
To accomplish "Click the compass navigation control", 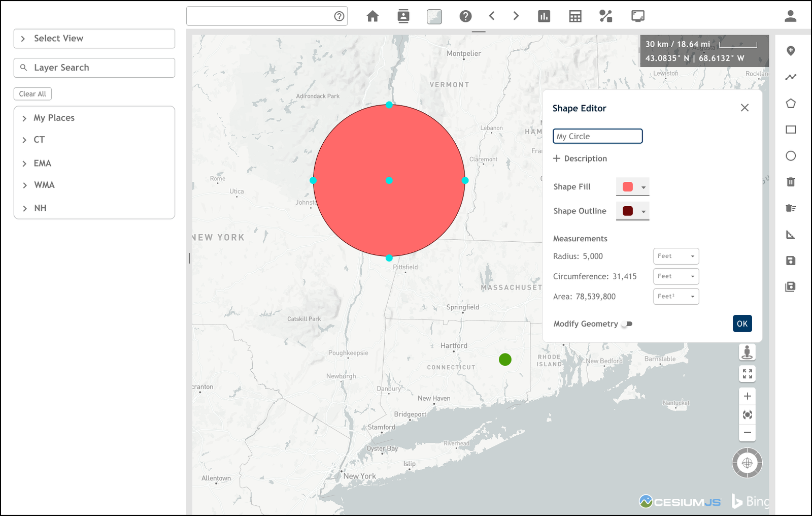I will pyautogui.click(x=747, y=463).
